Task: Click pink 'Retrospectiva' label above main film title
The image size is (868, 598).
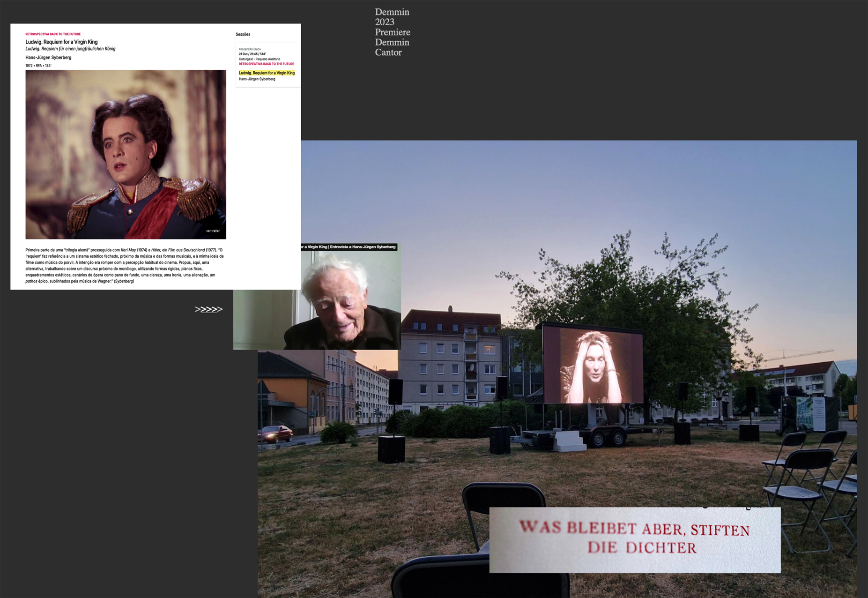Action: (53, 34)
